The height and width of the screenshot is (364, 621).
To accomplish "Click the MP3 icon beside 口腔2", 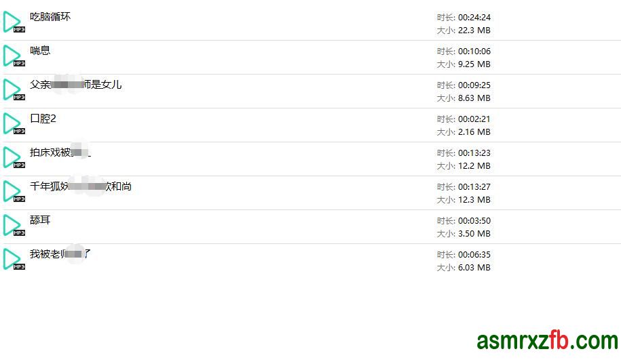I will pos(13,124).
